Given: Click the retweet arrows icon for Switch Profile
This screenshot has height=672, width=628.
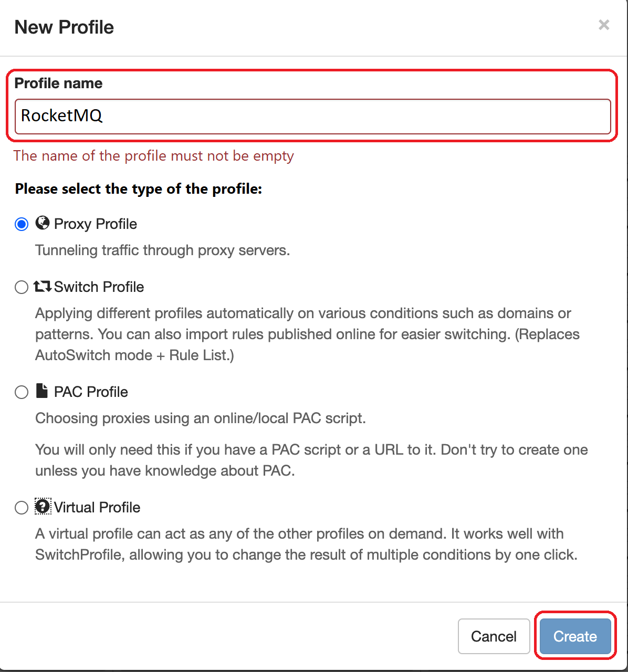Looking at the screenshot, I should click(43, 287).
